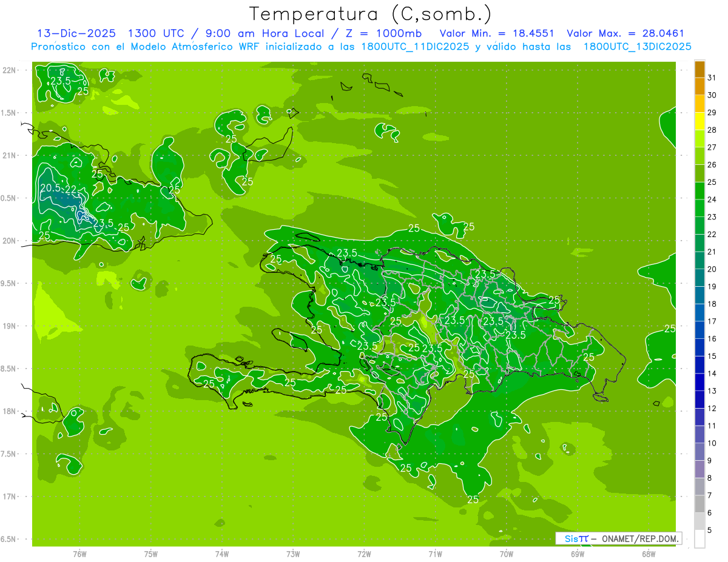This screenshot has width=728, height=562.
Task: Select the "13-Dic-2025" date text
Action: coord(78,33)
